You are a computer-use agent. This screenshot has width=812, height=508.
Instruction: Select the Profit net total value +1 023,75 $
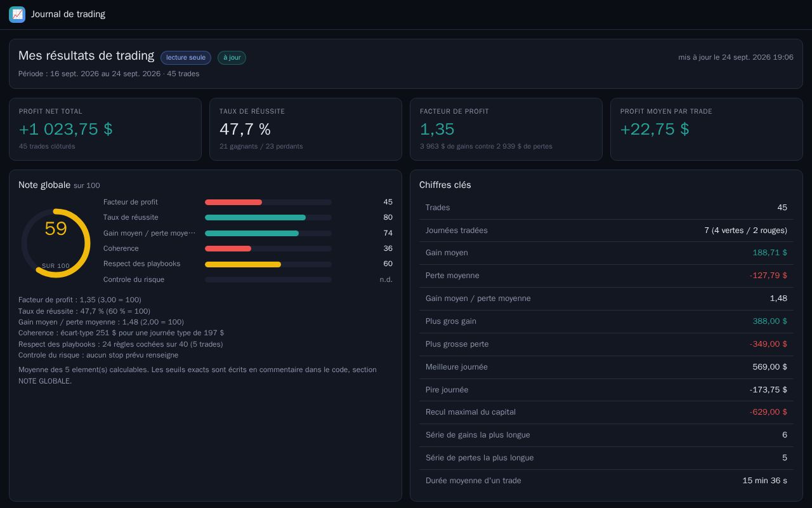pyautogui.click(x=65, y=129)
